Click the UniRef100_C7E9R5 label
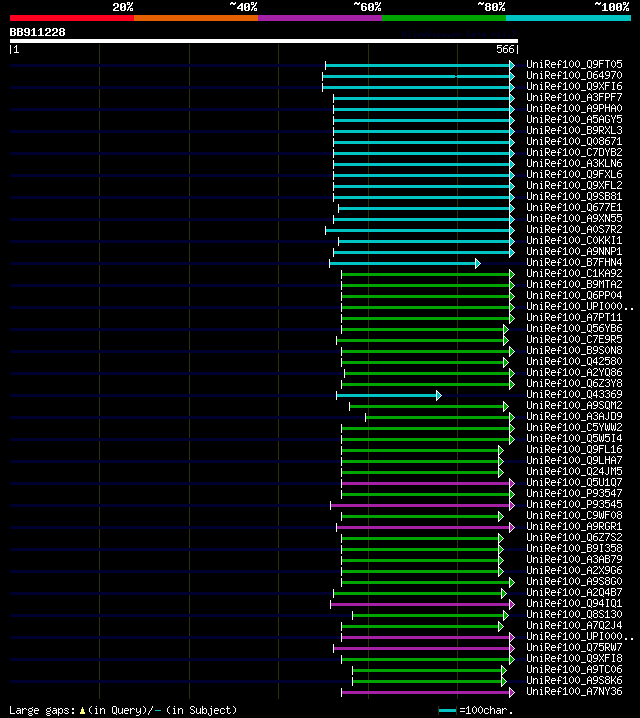Viewport: 640px width, 718px height. click(x=574, y=339)
